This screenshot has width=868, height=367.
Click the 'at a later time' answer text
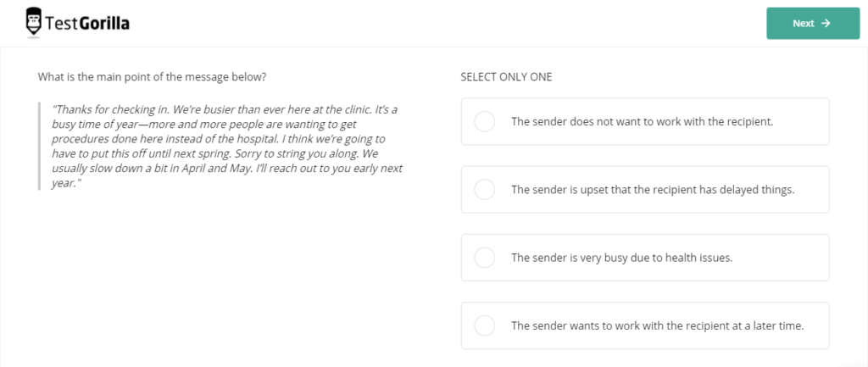tap(657, 325)
